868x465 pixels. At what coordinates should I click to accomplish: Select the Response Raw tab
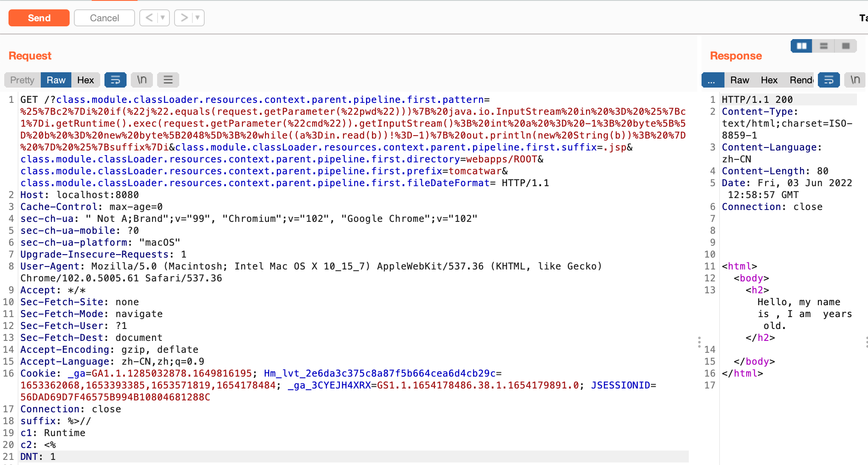click(740, 80)
